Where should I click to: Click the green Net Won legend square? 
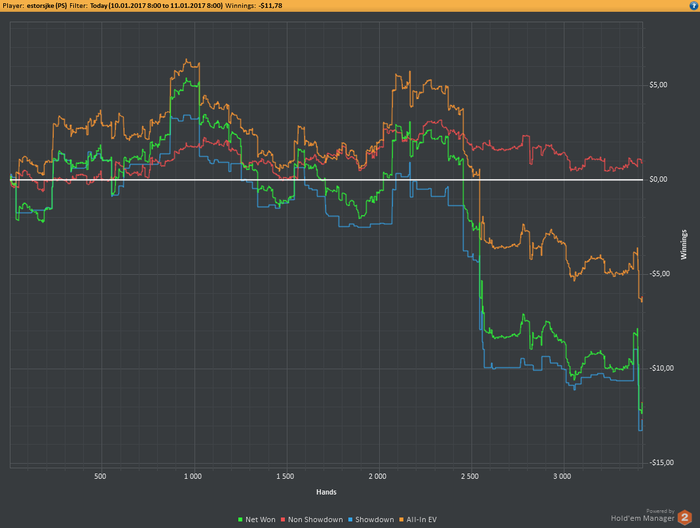(240, 520)
